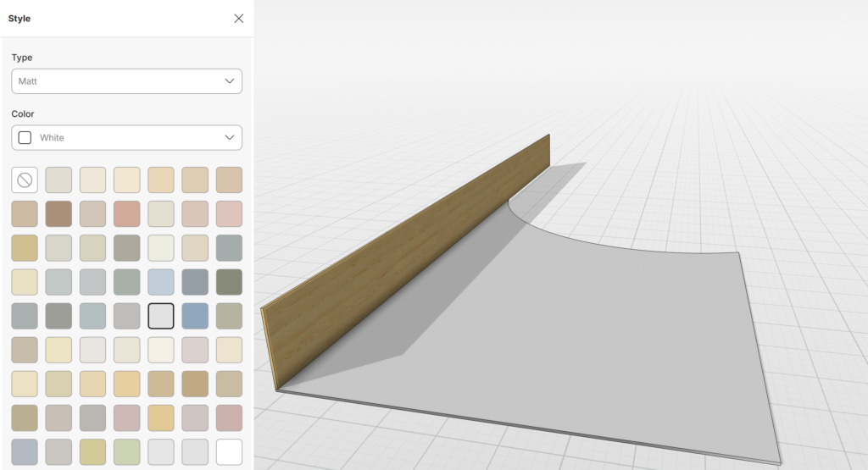Viewport: 868px width, 470px height.
Task: Click the Color label text
Action: (23, 114)
